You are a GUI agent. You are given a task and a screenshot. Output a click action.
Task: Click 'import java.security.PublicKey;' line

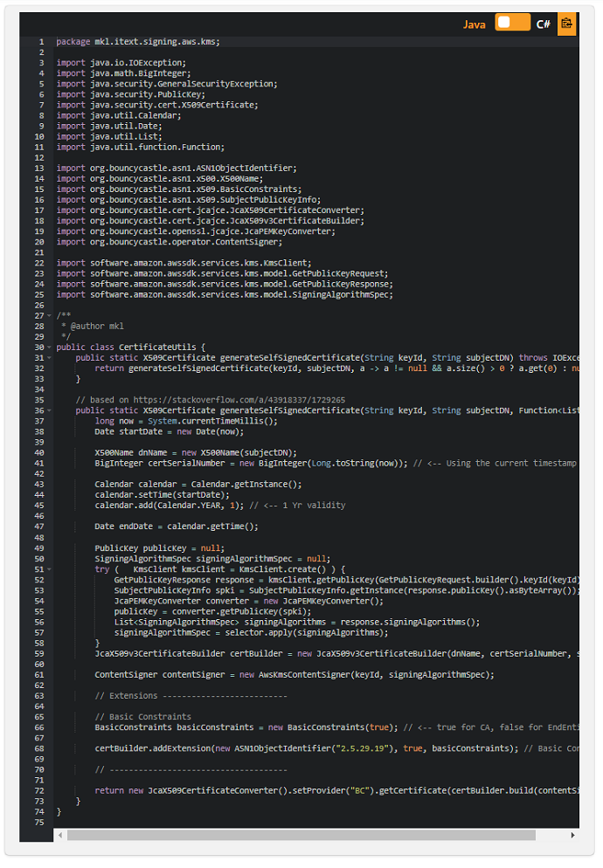(131, 94)
